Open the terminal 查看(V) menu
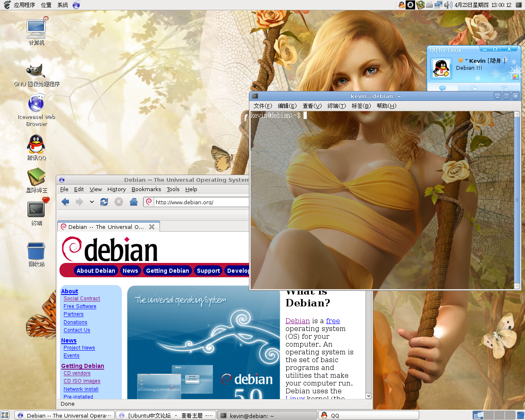 pos(312,106)
